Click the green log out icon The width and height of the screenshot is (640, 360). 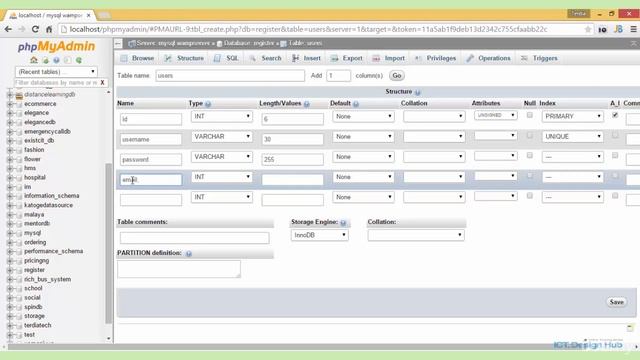(45, 60)
